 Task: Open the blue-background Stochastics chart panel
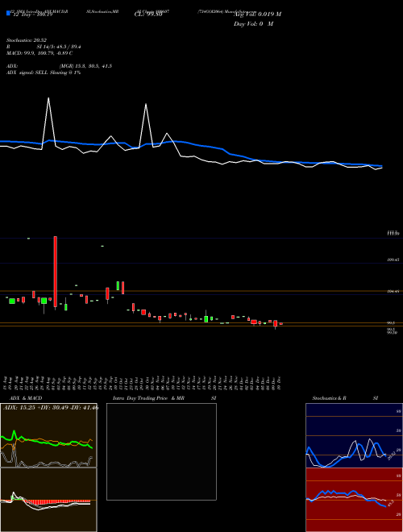point(354,435)
